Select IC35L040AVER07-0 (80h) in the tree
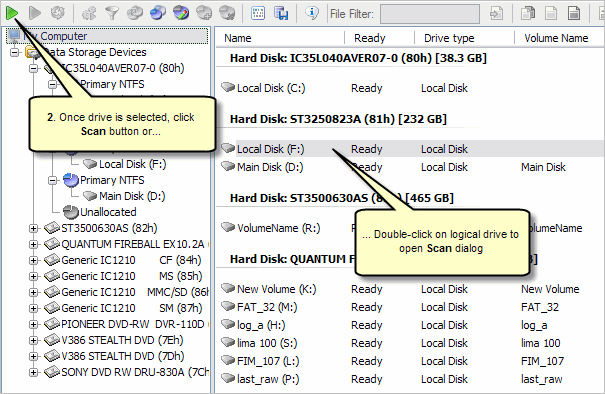Screen dimensions: 605x394 (x=123, y=68)
